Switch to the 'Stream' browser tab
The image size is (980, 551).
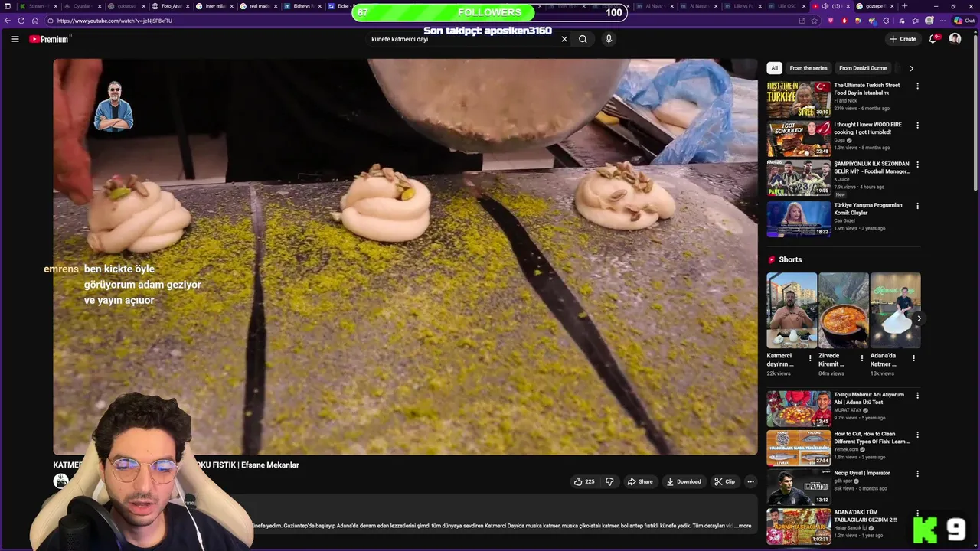pyautogui.click(x=37, y=6)
